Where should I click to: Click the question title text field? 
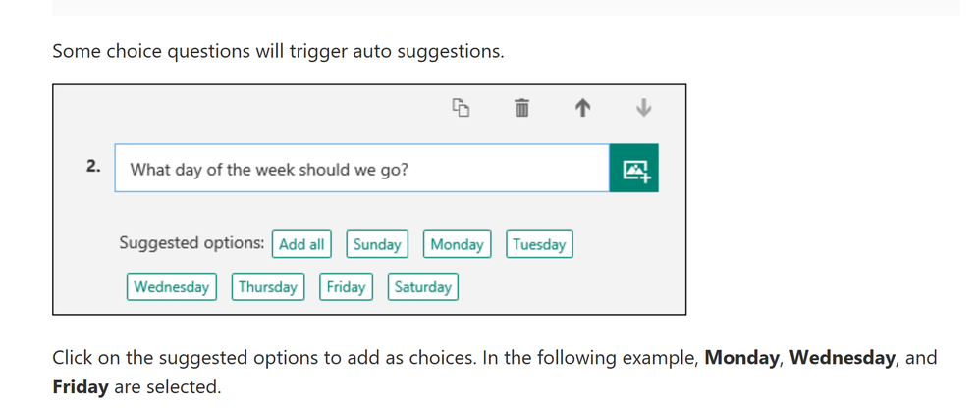361,169
